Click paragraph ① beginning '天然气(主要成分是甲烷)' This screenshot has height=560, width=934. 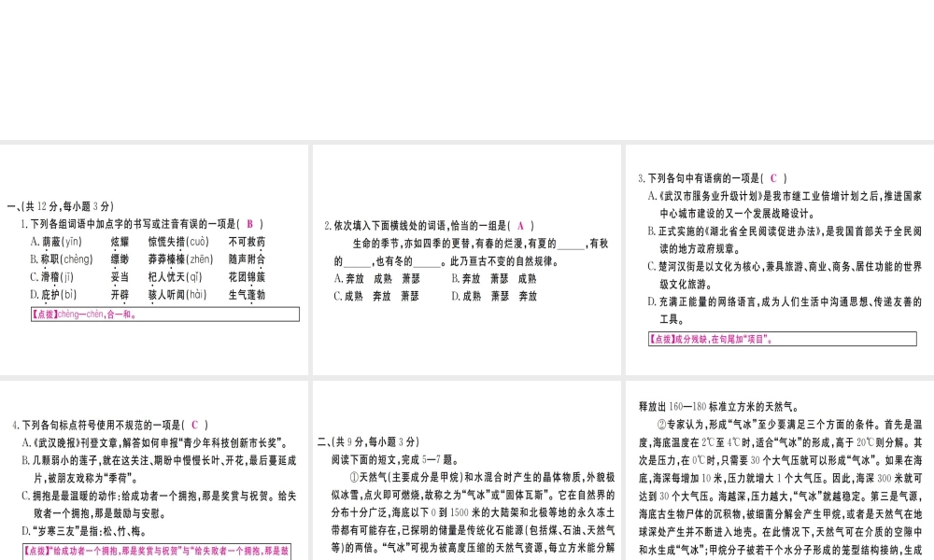(473, 512)
